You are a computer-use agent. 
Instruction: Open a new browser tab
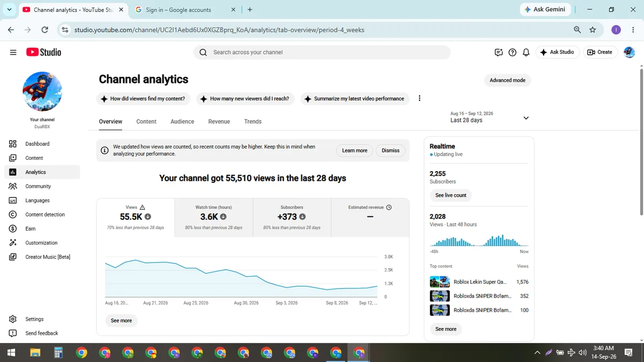250,10
